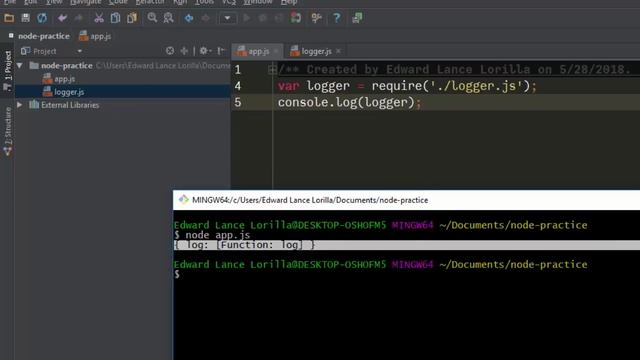Viewport: 640px width, 360px height.
Task: Click the Scroll from Source target icon
Action: tap(170, 51)
